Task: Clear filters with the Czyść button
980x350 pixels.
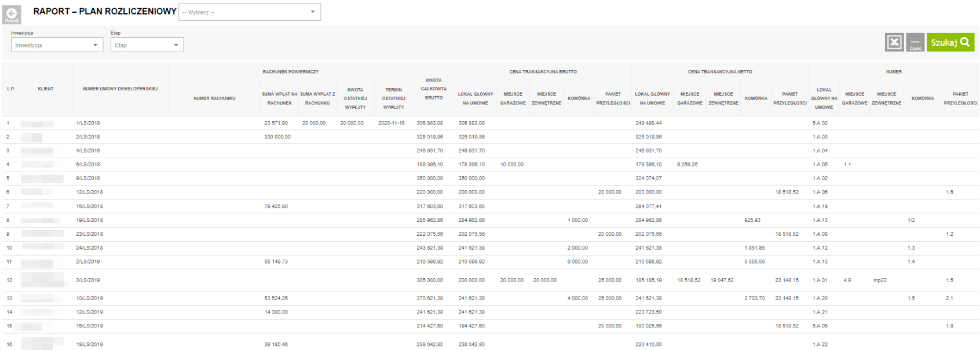Action: click(x=915, y=42)
